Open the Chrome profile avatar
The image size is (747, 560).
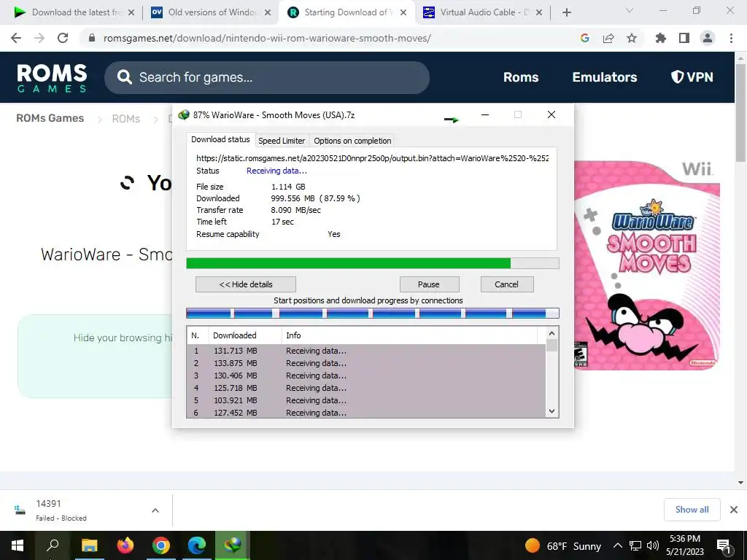(x=708, y=38)
